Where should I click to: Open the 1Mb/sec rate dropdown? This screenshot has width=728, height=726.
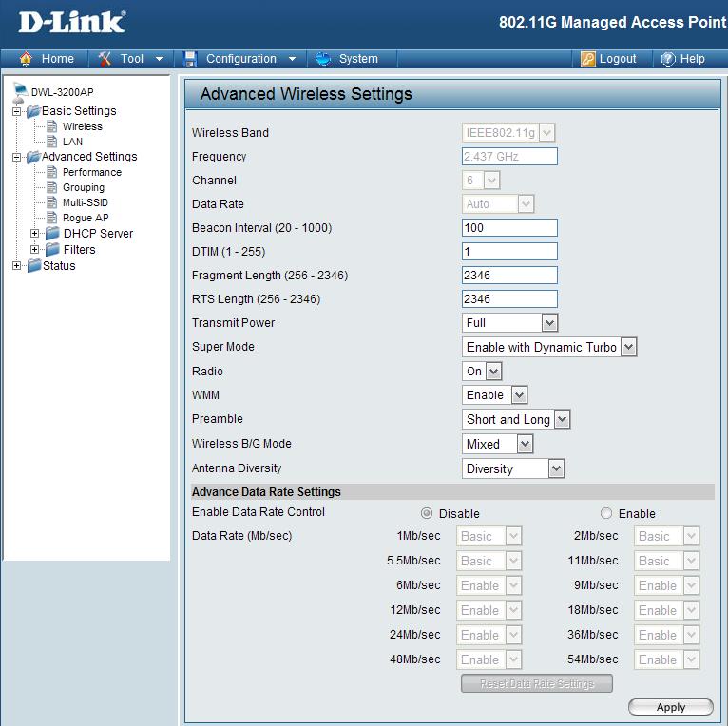pyautogui.click(x=489, y=536)
